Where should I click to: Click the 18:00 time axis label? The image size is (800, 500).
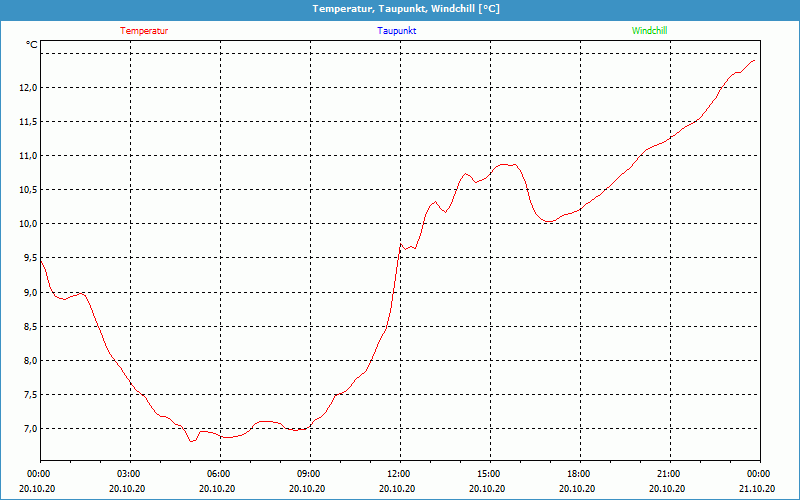coord(578,474)
